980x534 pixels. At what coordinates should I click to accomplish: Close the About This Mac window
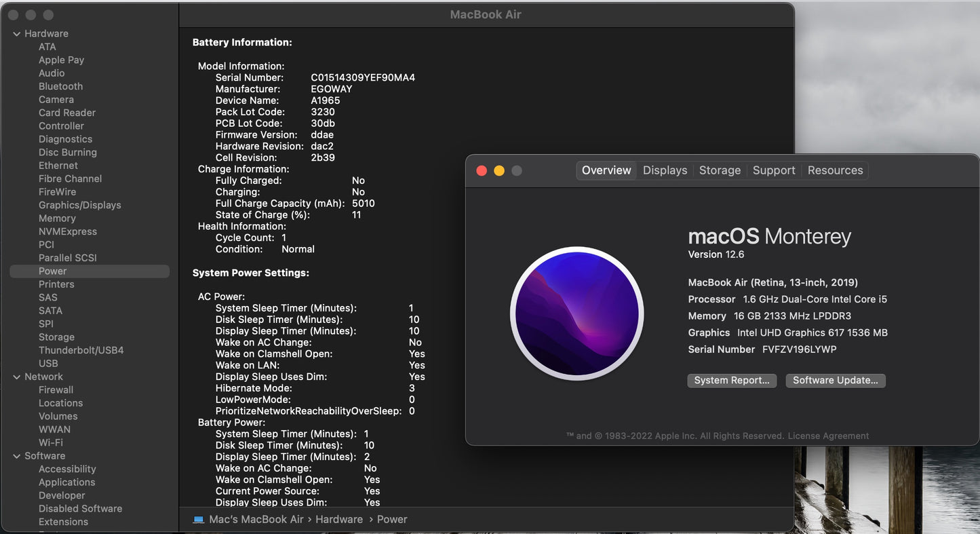[482, 171]
